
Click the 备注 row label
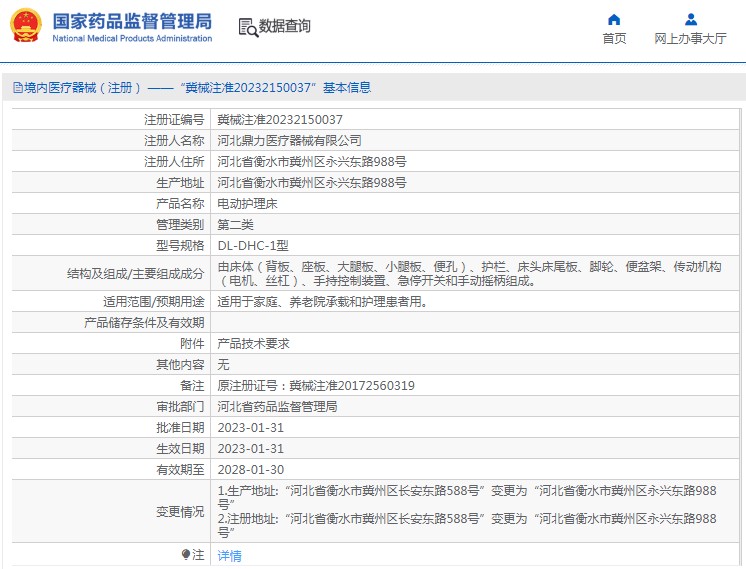coord(192,385)
